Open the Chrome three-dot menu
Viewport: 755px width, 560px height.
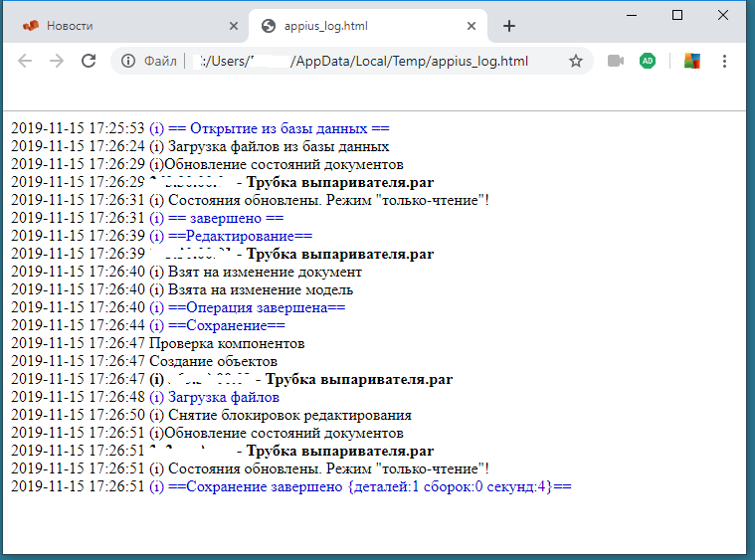click(x=724, y=61)
